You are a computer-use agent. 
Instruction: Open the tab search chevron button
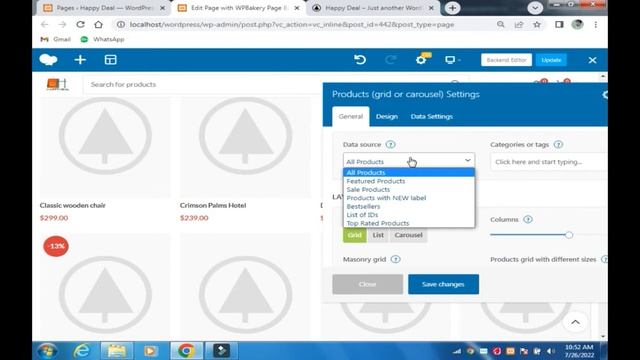[x=535, y=8]
